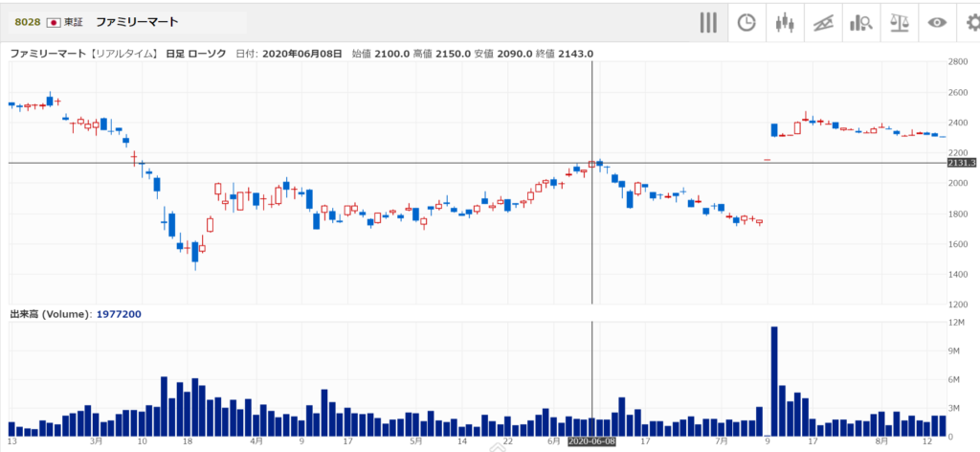Click the 高値 2150.0 high value

[x=441, y=54]
